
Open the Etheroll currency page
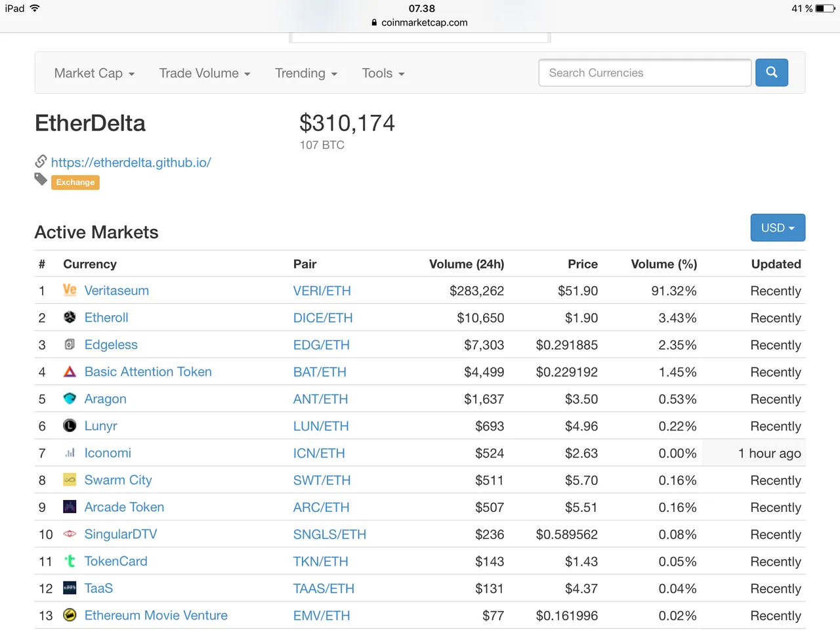(x=106, y=318)
